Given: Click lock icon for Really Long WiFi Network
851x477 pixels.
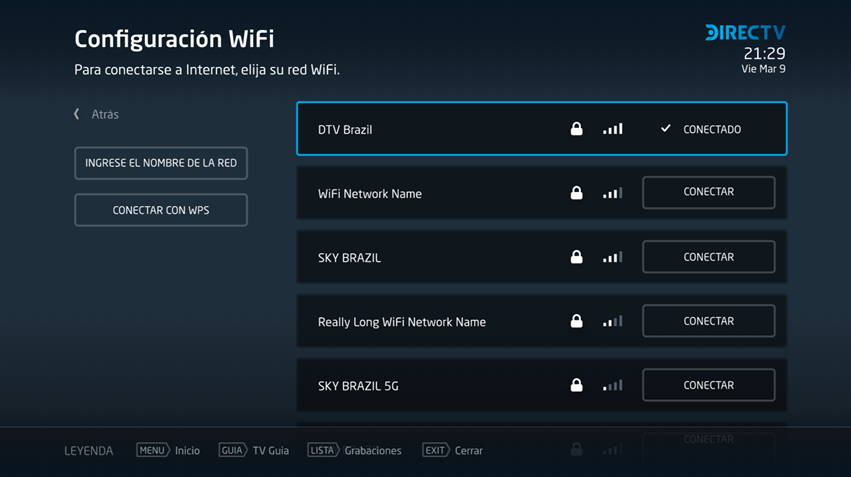Looking at the screenshot, I should [576, 321].
